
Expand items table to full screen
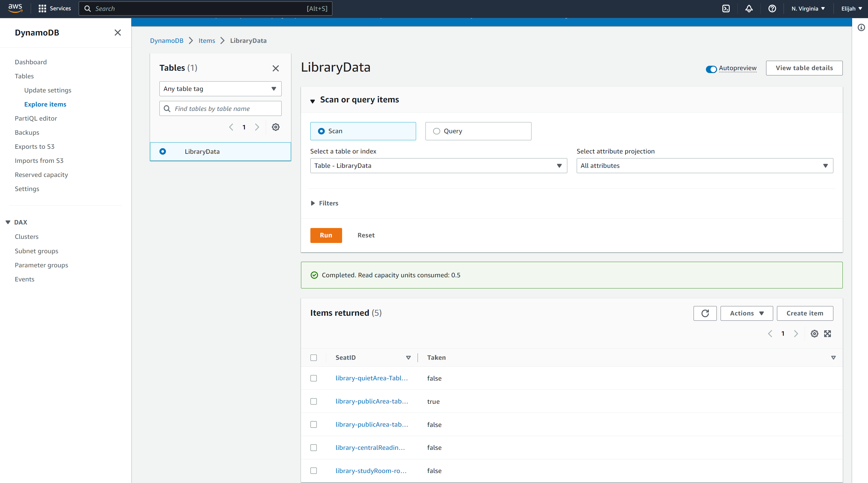pos(827,333)
